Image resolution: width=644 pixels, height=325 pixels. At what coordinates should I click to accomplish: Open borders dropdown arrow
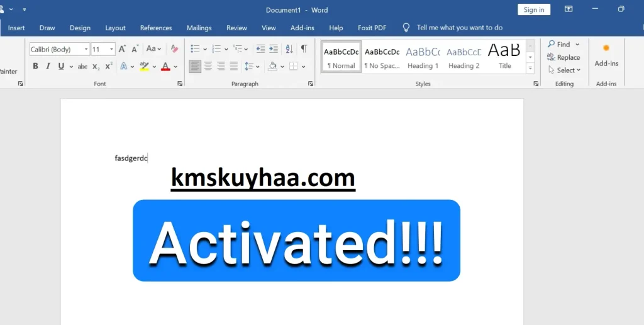click(x=304, y=67)
